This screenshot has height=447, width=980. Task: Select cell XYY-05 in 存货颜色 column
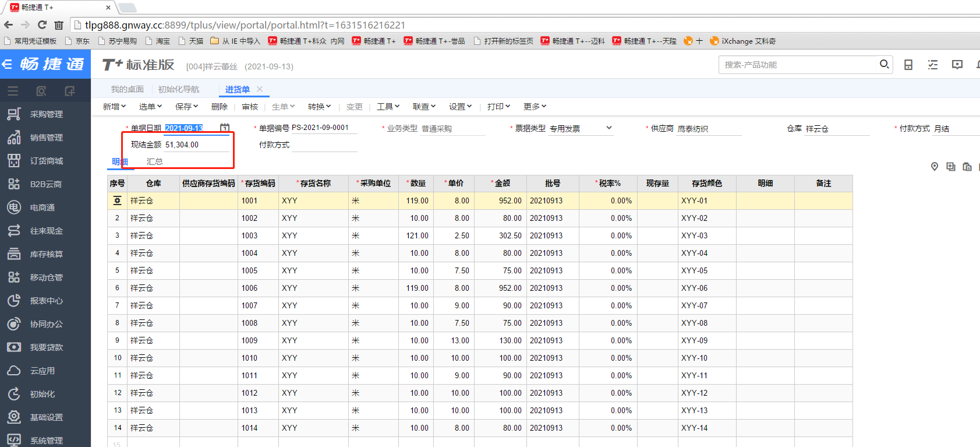click(x=707, y=270)
